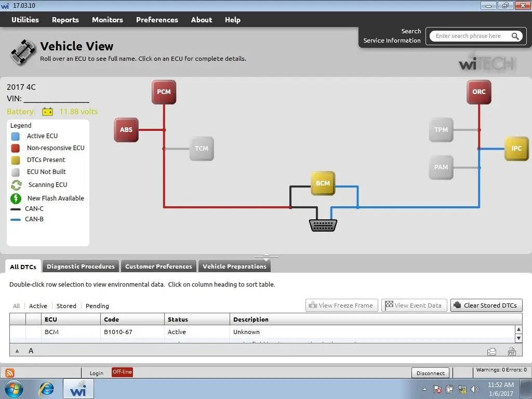The image size is (532, 399).
Task: Open the Monitors menu
Action: [107, 20]
